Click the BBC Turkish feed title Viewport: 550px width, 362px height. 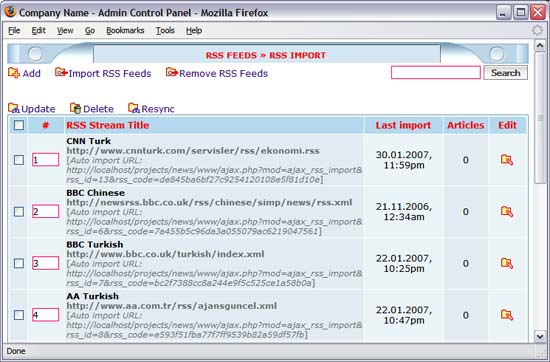[95, 244]
